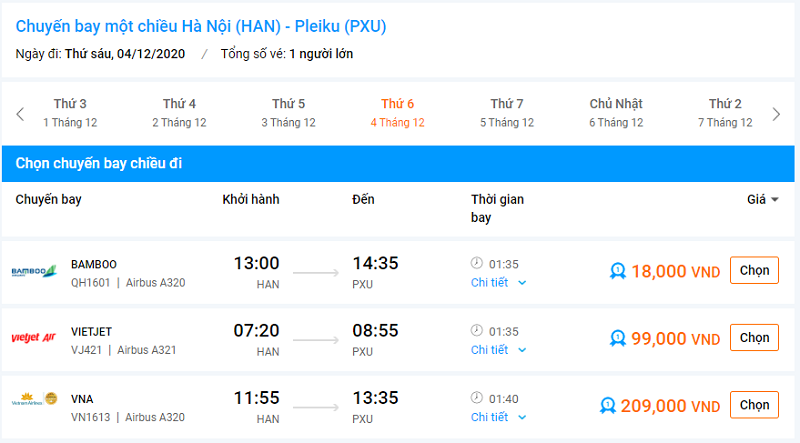The image size is (800, 443).
Task: Expand Chi tiết for the VNA flight
Action: [x=498, y=417]
